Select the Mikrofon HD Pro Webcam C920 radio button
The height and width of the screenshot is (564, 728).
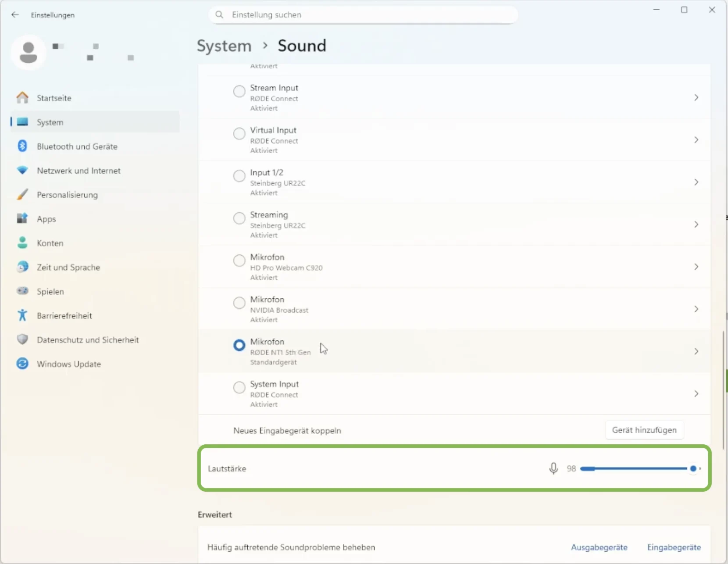pos(239,261)
